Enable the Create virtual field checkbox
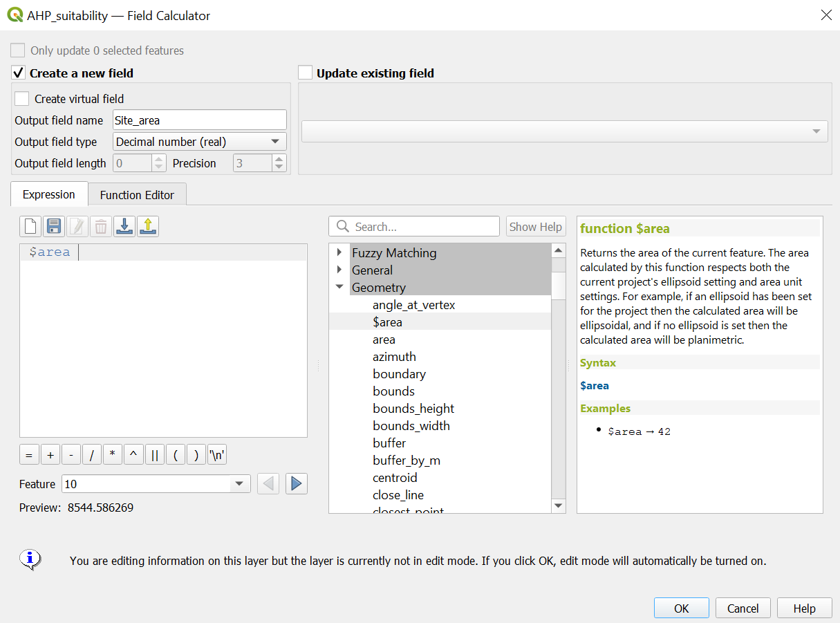 coord(22,99)
